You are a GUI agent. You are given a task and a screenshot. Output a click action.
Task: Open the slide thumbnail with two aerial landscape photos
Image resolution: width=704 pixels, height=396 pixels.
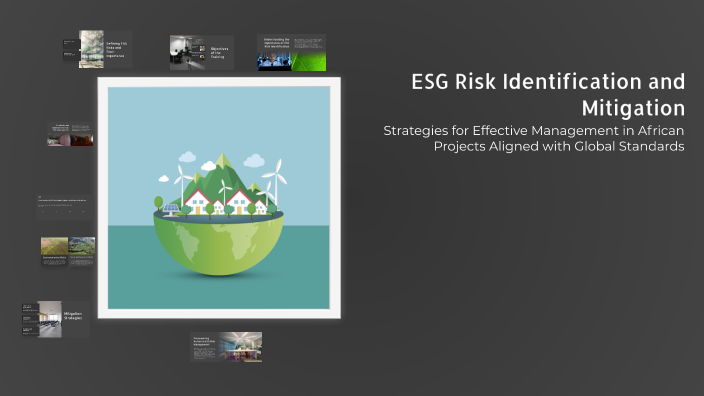(x=68, y=252)
